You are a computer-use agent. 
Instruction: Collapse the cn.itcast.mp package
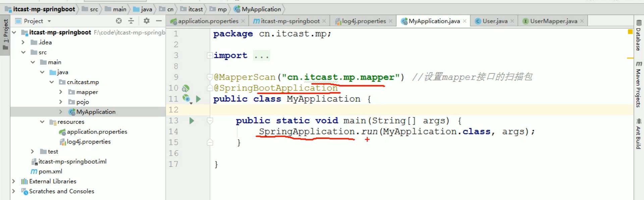pos(52,82)
